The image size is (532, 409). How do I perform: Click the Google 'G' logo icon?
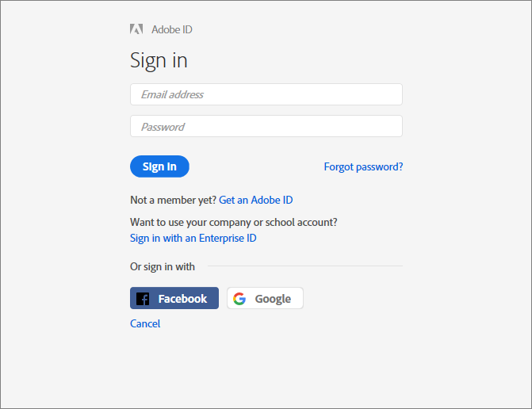click(x=239, y=299)
